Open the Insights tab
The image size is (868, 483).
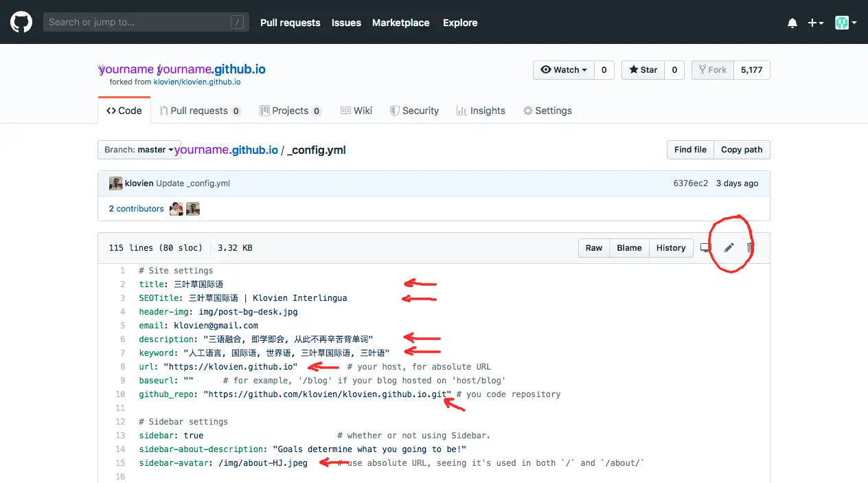(481, 111)
